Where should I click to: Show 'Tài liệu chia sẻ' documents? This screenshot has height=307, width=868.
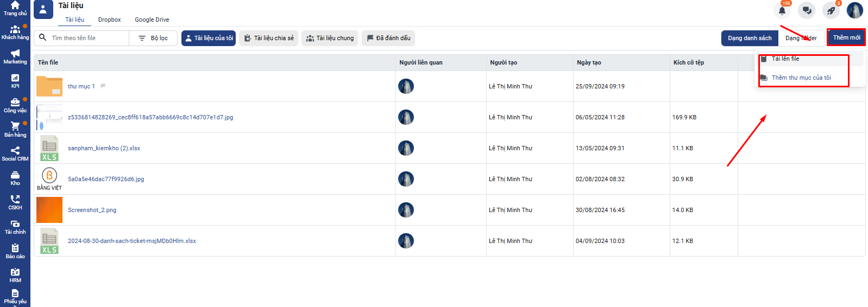[269, 38]
